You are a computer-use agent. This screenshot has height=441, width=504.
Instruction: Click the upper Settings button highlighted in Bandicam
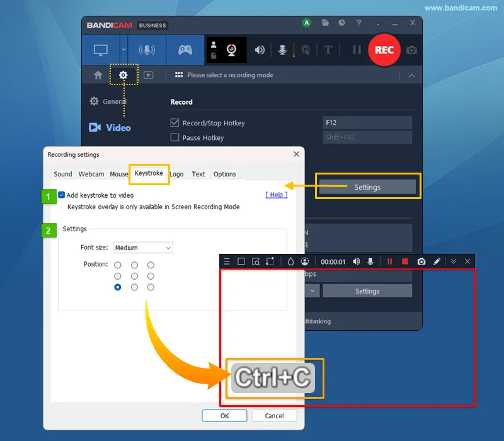click(367, 187)
